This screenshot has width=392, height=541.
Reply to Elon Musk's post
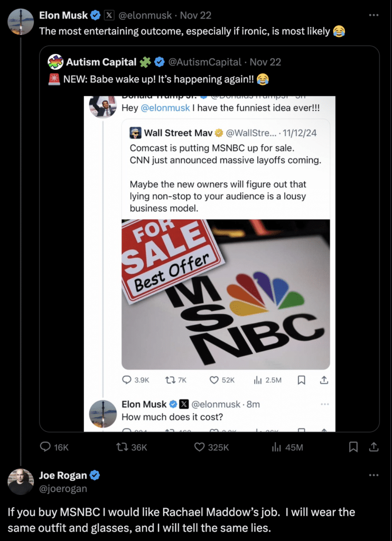point(46,447)
